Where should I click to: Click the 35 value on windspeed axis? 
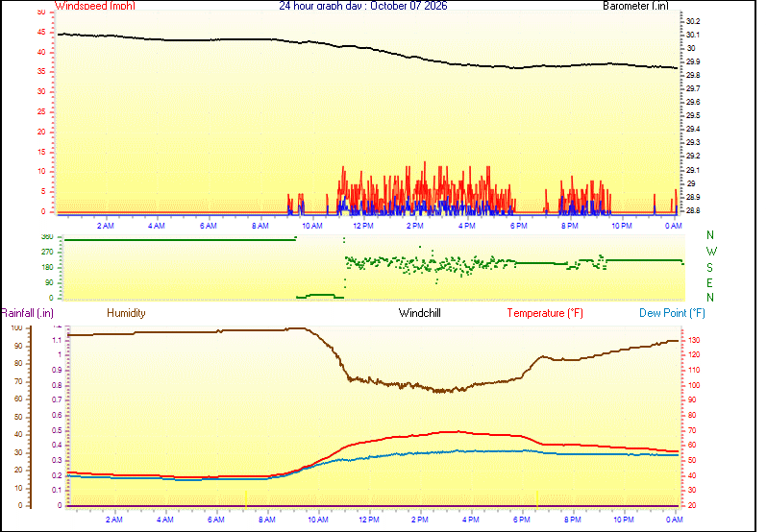(x=41, y=72)
